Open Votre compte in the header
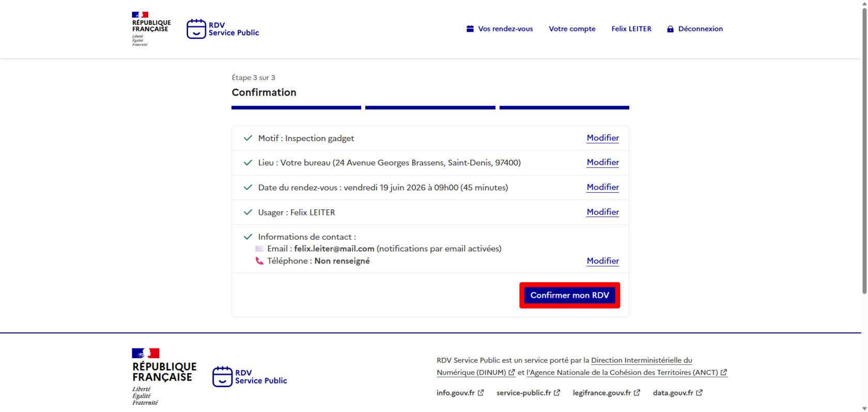The image size is (868, 412). point(572,29)
